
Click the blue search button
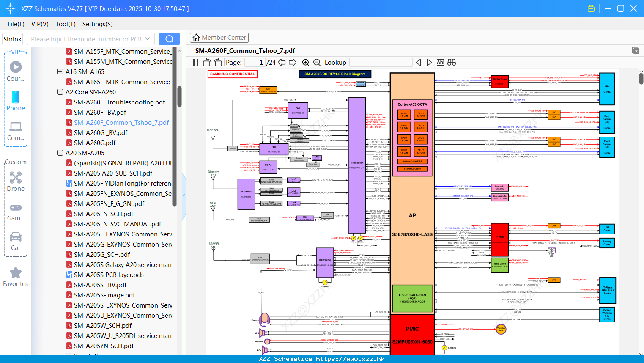[169, 39]
